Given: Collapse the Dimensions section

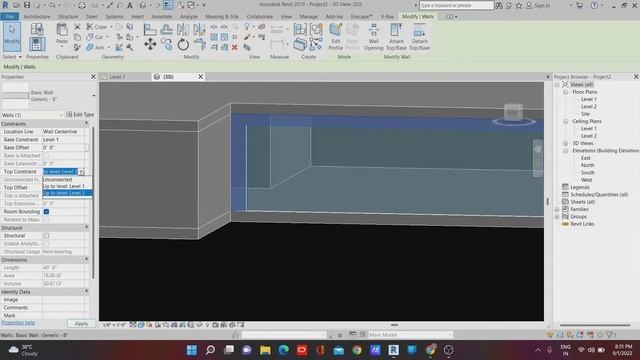Looking at the screenshot, I should tap(86, 260).
